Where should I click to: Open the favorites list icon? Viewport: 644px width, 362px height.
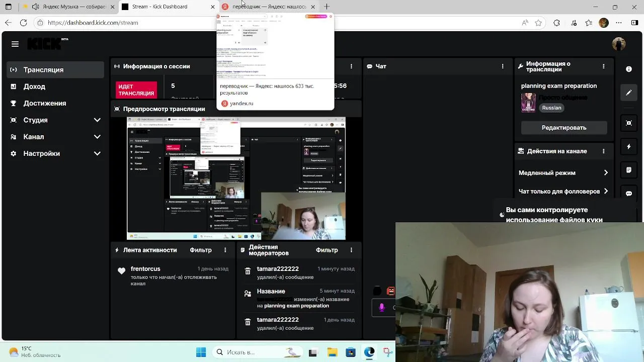point(589,23)
